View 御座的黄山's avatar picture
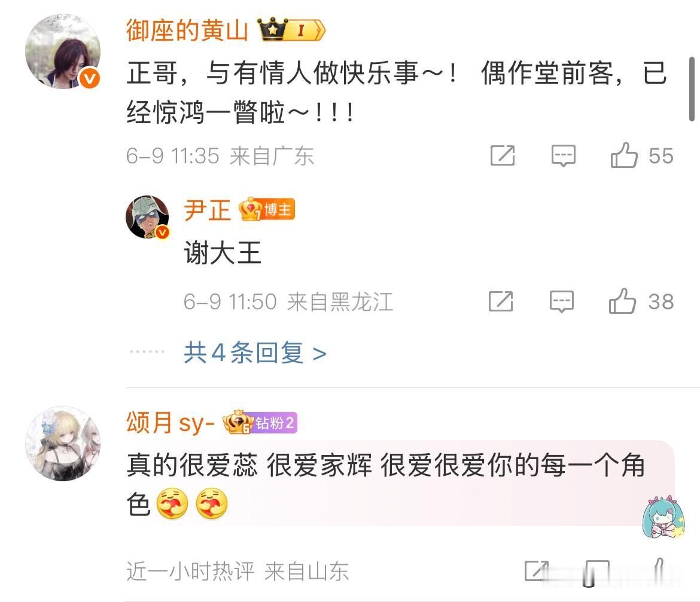Viewport: 700px width, 602px height. [62, 51]
